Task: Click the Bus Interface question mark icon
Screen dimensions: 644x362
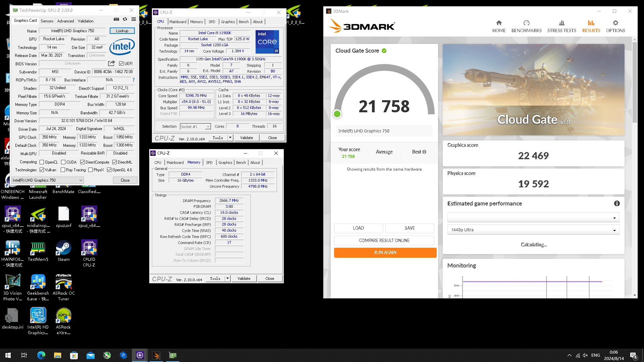Action: pyautogui.click(x=133, y=80)
